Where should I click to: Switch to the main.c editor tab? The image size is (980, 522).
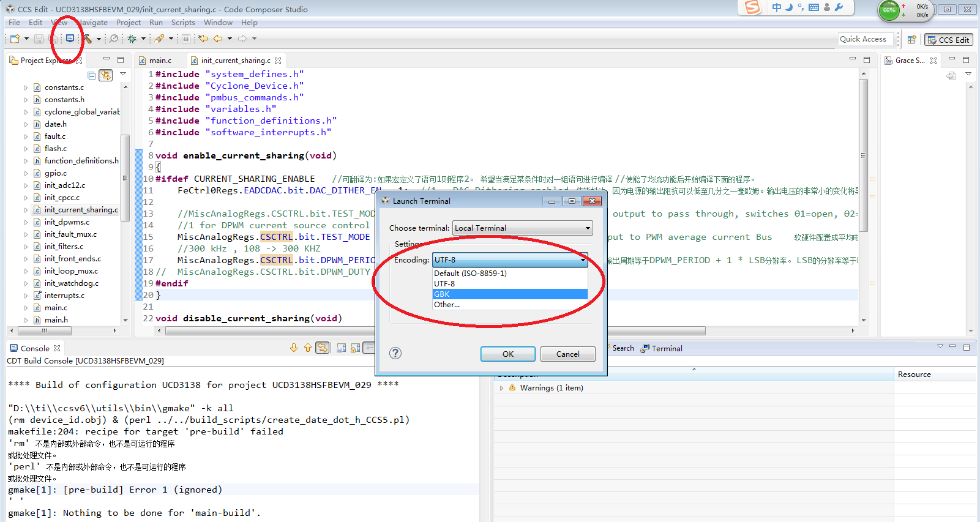click(x=159, y=61)
